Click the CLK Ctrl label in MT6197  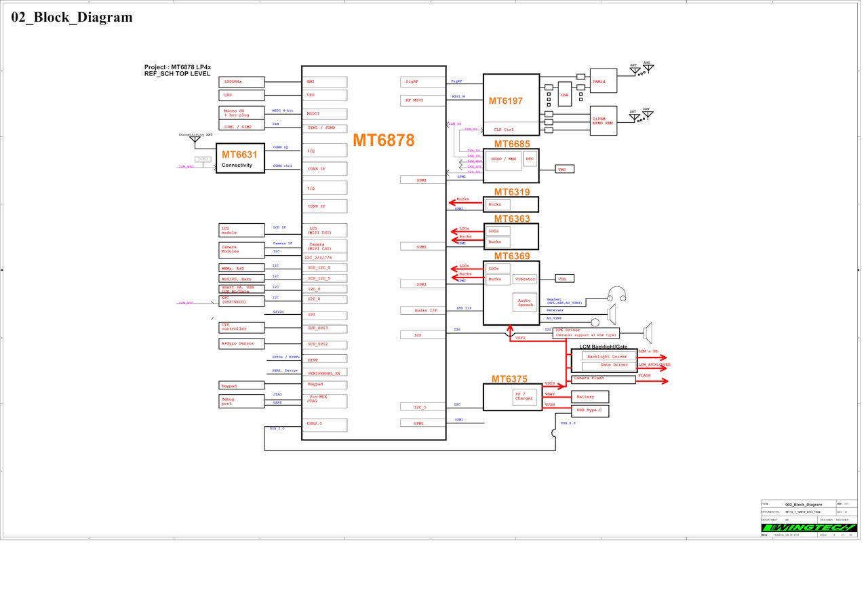(504, 130)
